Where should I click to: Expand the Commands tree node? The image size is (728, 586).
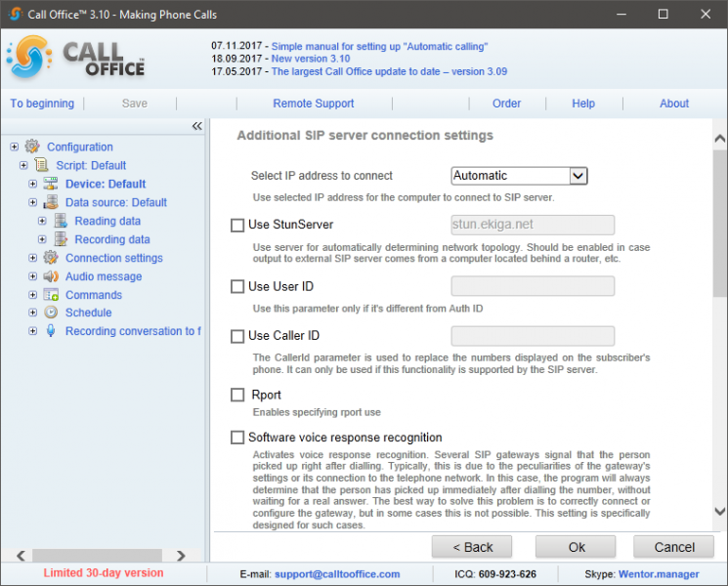coord(33,295)
